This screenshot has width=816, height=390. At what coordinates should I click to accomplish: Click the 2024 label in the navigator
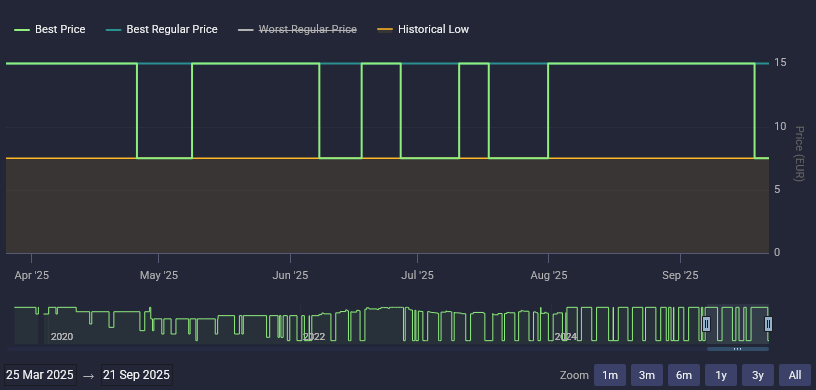point(566,337)
